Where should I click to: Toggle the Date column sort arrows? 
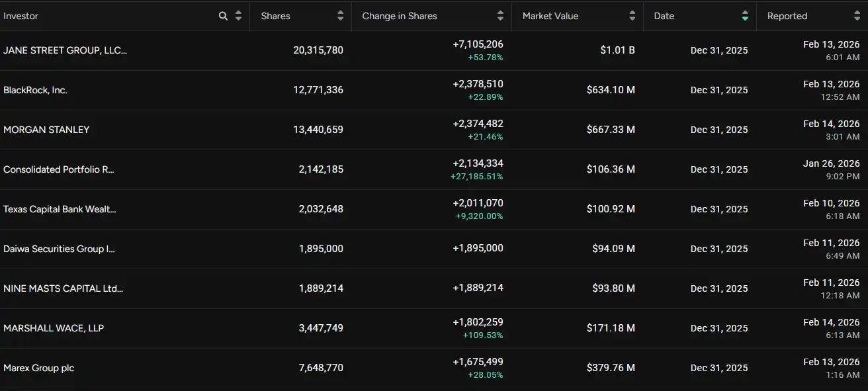[x=745, y=16]
